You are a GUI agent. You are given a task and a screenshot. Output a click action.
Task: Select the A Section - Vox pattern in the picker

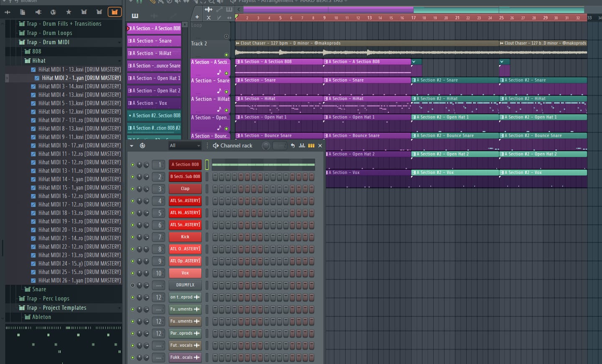point(154,103)
